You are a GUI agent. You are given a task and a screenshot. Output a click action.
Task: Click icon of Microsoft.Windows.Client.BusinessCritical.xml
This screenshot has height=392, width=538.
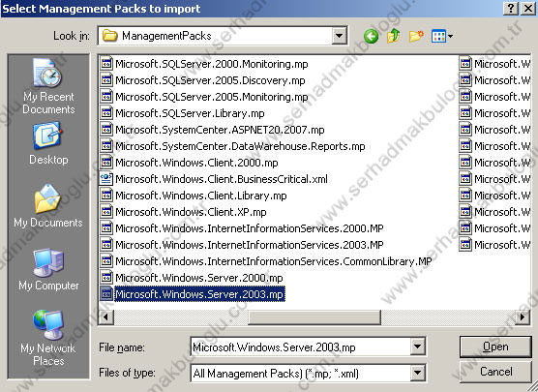tap(106, 179)
